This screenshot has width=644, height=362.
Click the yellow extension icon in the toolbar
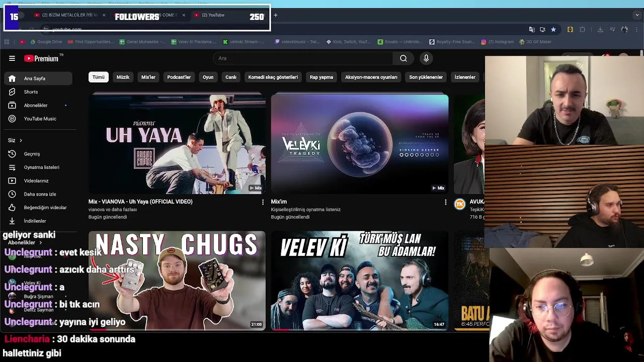570,30
